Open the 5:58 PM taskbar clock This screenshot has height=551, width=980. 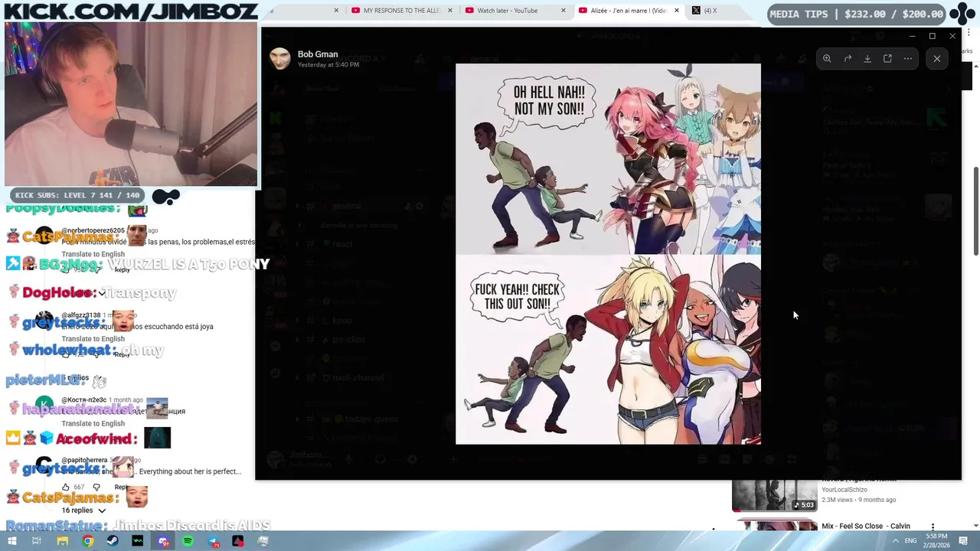pyautogui.click(x=936, y=540)
